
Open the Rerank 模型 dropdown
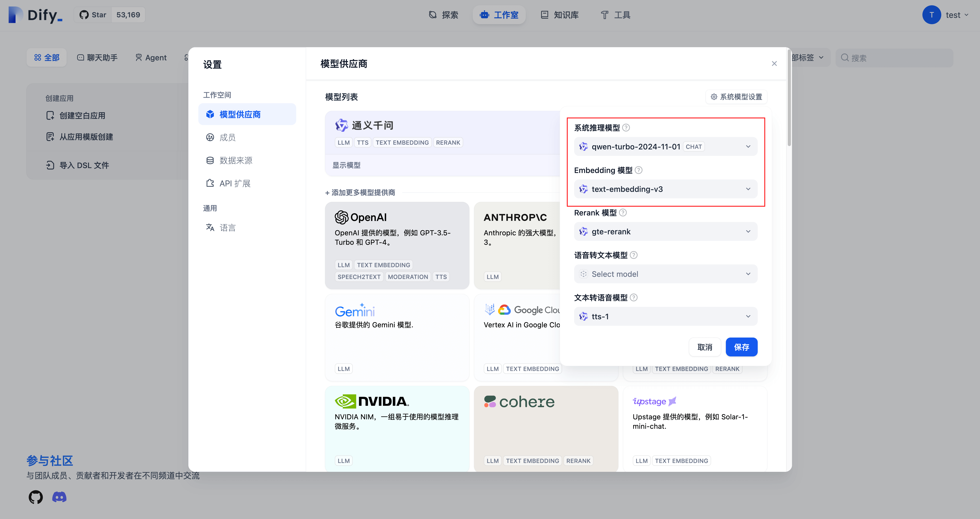coord(665,231)
